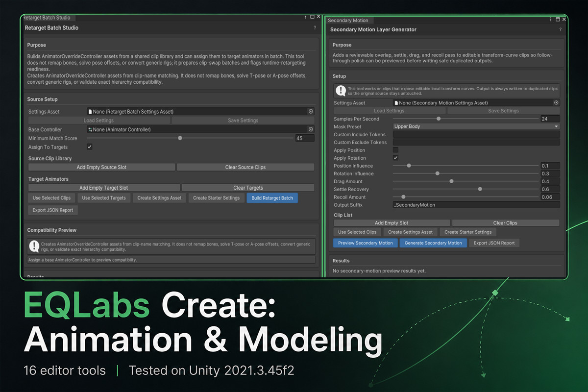Image resolution: width=588 pixels, height=392 pixels.
Task: Click the Build Retarget Batch button
Action: (x=272, y=198)
